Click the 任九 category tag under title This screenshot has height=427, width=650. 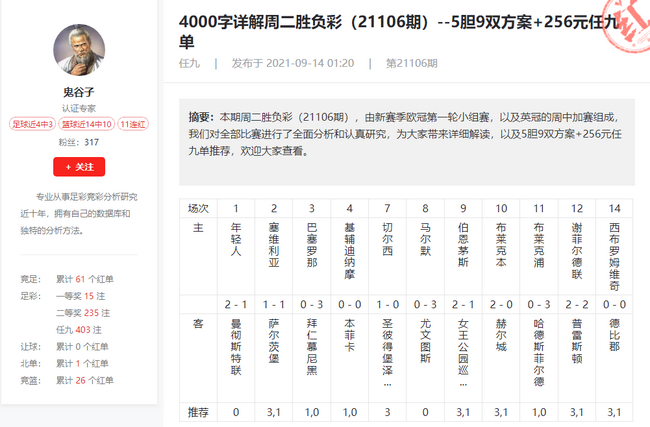189,63
